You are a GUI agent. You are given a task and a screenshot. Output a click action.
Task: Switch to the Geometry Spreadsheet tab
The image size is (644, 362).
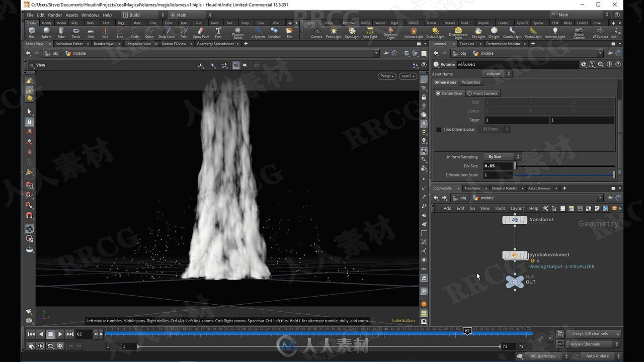click(215, 44)
